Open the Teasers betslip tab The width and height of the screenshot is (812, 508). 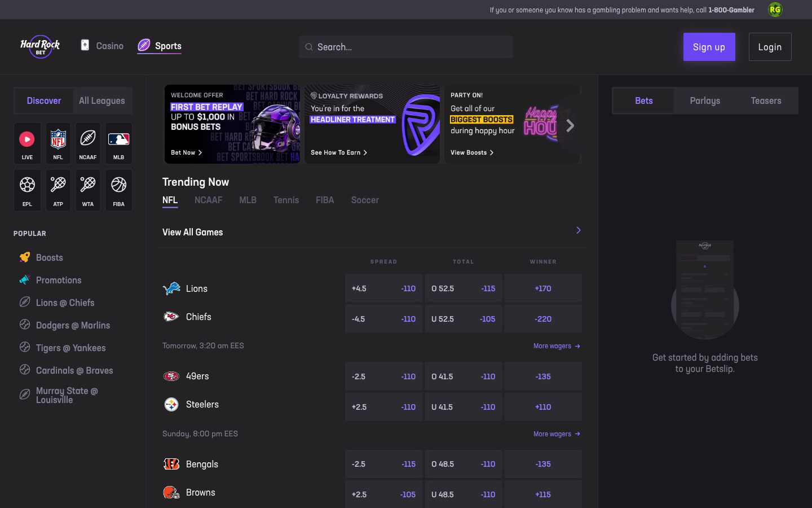[766, 100]
